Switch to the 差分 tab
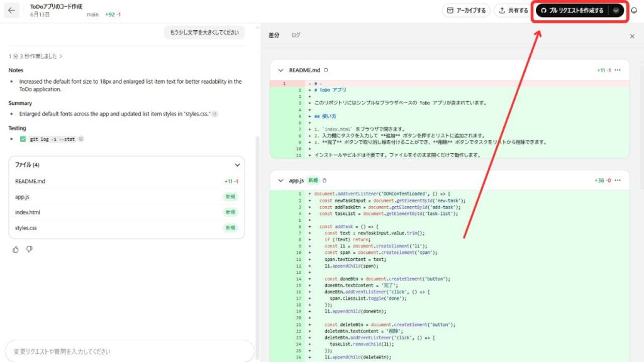This screenshot has height=362, width=644. tap(274, 35)
